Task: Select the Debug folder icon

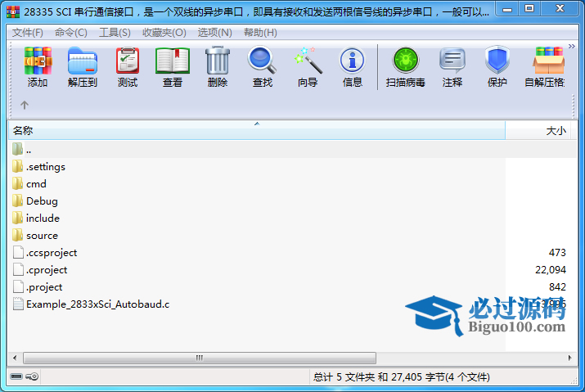Action: pos(17,201)
